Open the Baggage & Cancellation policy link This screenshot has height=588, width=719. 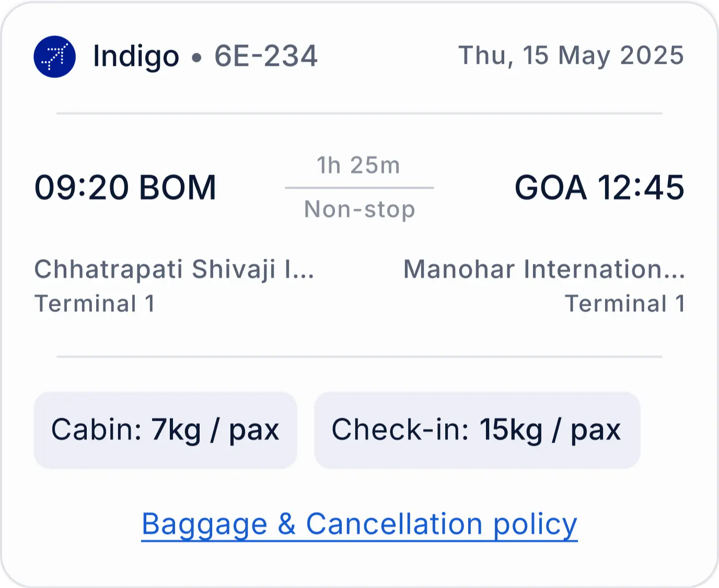[x=359, y=524]
